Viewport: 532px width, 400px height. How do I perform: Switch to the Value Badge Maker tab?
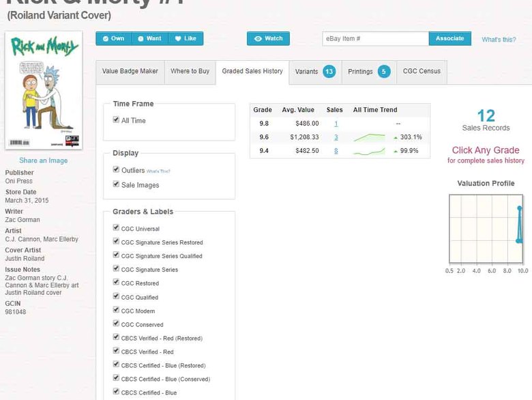(x=130, y=71)
